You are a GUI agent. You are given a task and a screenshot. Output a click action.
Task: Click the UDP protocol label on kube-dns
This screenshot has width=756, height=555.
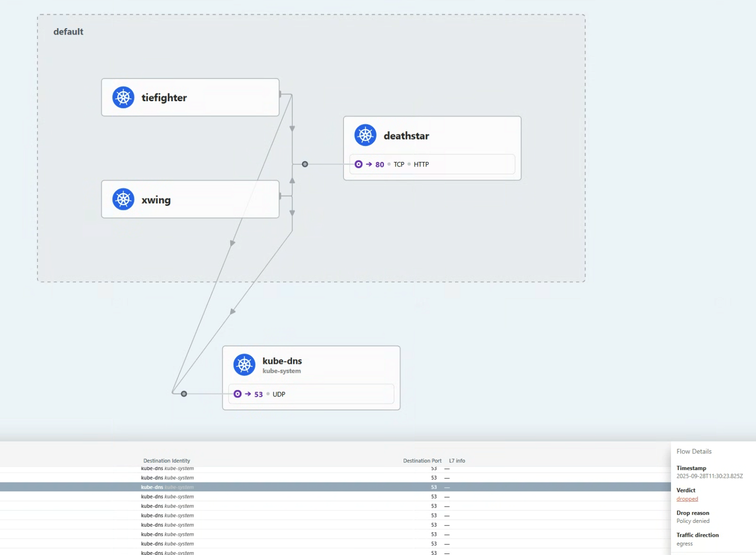[x=279, y=394]
